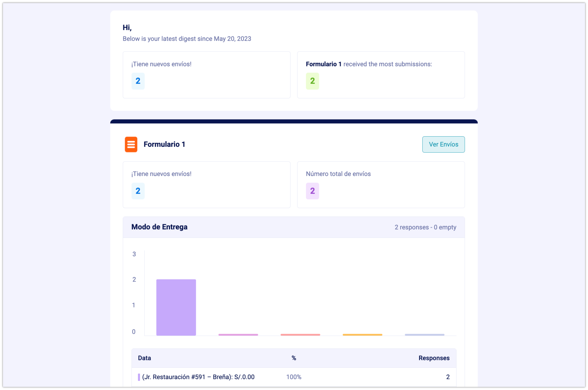588x390 pixels.
Task: Click the % column header
Action: coord(294,358)
